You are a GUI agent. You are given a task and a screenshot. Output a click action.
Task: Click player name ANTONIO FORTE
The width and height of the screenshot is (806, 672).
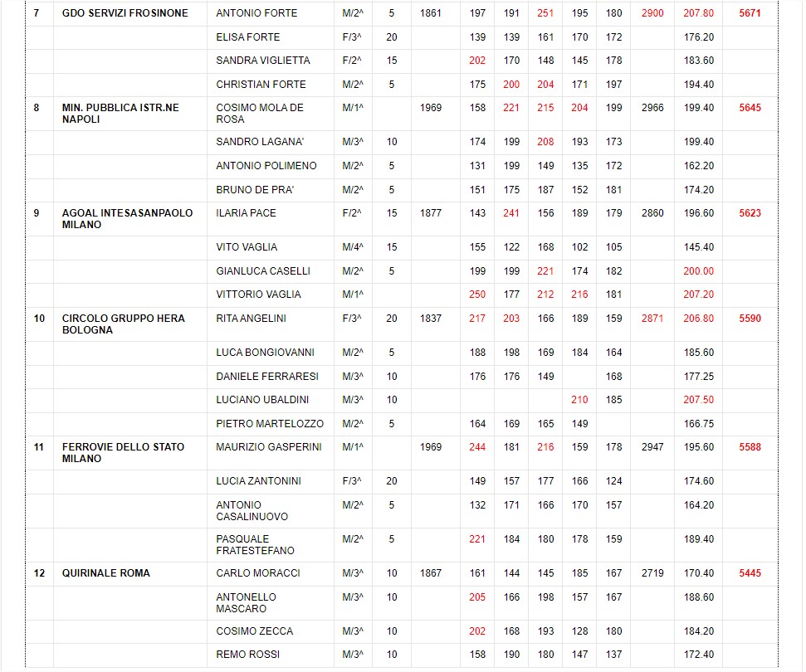click(256, 13)
